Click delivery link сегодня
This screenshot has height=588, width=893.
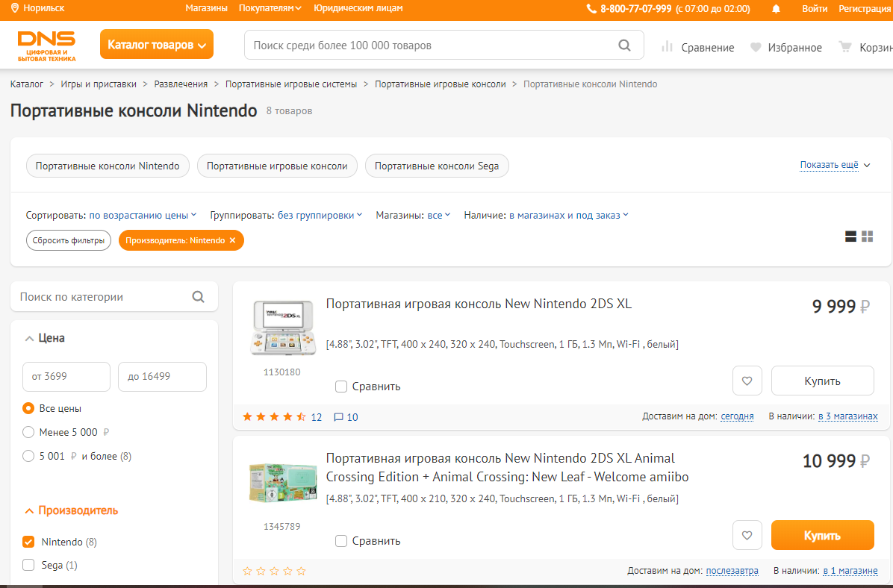(x=737, y=416)
